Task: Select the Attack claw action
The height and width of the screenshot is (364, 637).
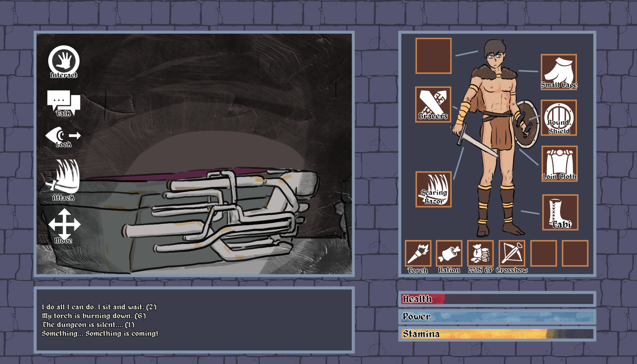Action: click(63, 179)
